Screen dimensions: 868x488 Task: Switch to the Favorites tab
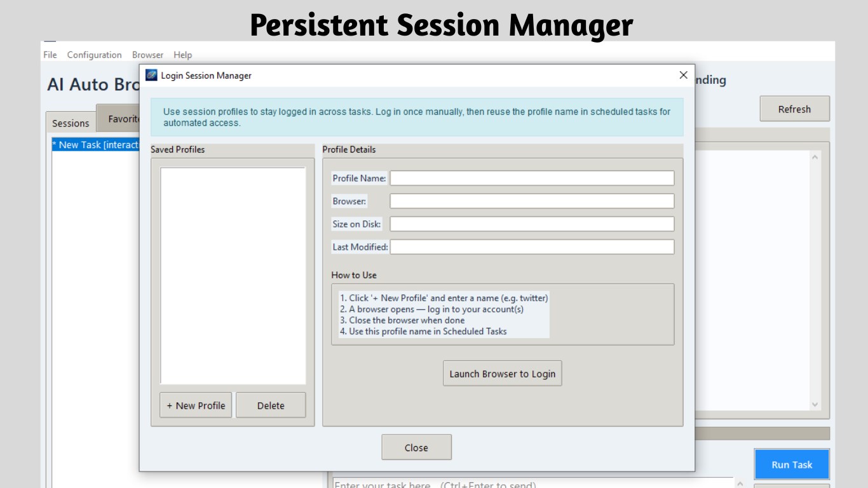coord(118,119)
